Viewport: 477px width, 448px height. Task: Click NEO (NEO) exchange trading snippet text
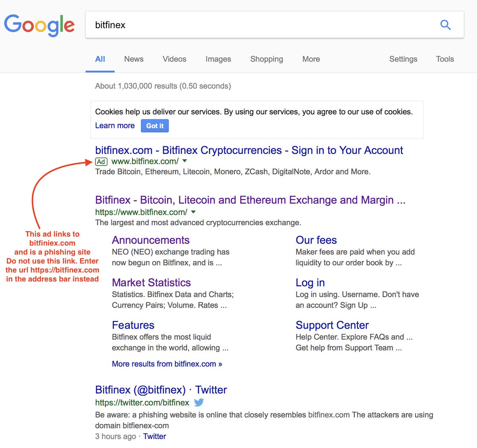coord(171,257)
